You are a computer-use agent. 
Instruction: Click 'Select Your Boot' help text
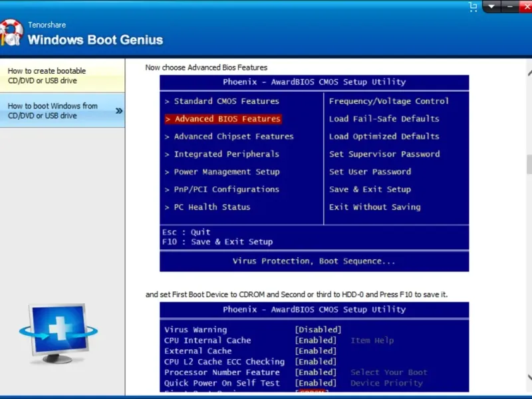pyautogui.click(x=389, y=372)
